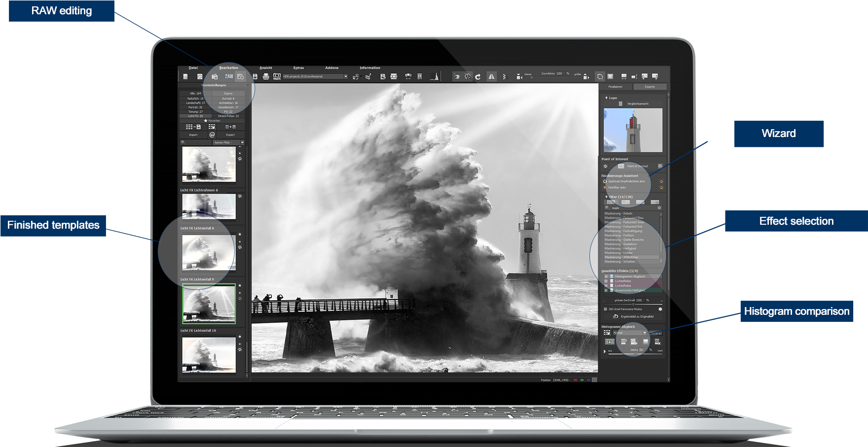Click the redo arrow icon in the toolbar
The height and width of the screenshot is (447, 868).
point(477,77)
